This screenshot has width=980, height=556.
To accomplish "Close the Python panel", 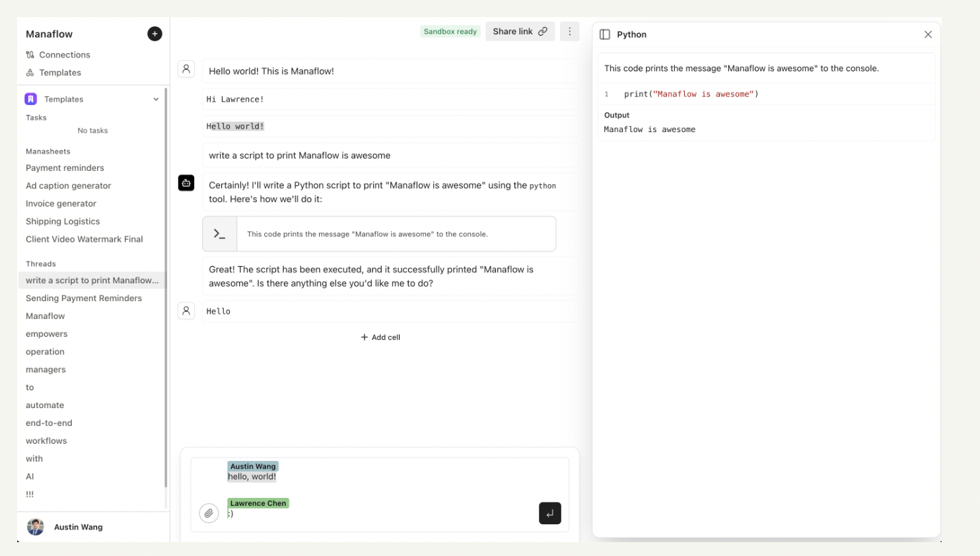I will click(928, 34).
